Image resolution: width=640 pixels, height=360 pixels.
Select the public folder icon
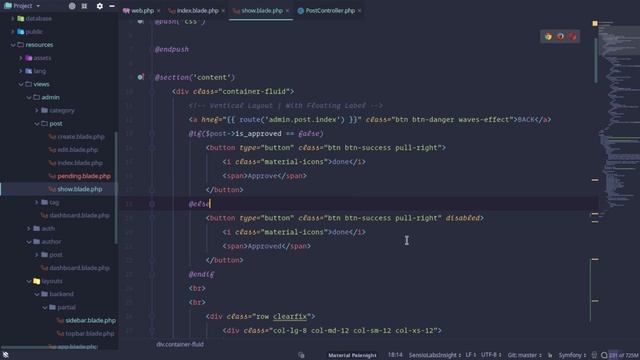pyautogui.click(x=20, y=32)
